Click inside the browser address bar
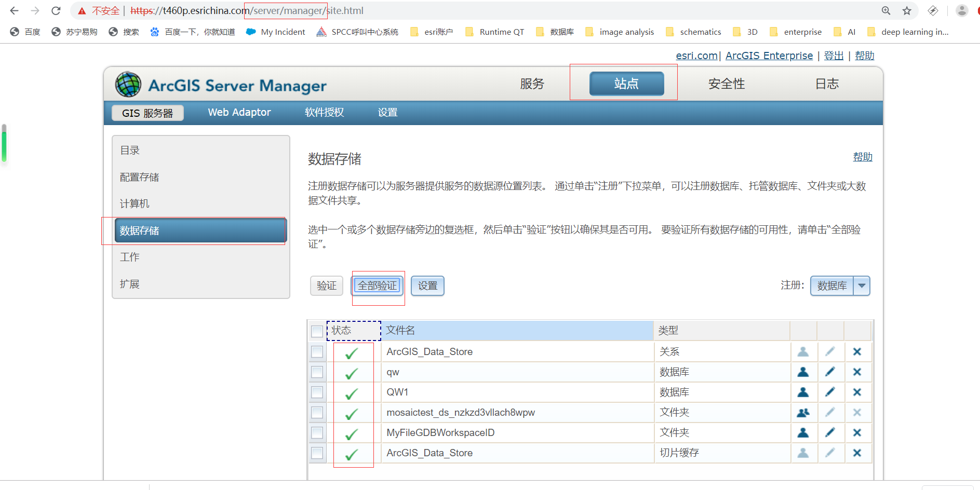980x490 pixels. point(364,10)
